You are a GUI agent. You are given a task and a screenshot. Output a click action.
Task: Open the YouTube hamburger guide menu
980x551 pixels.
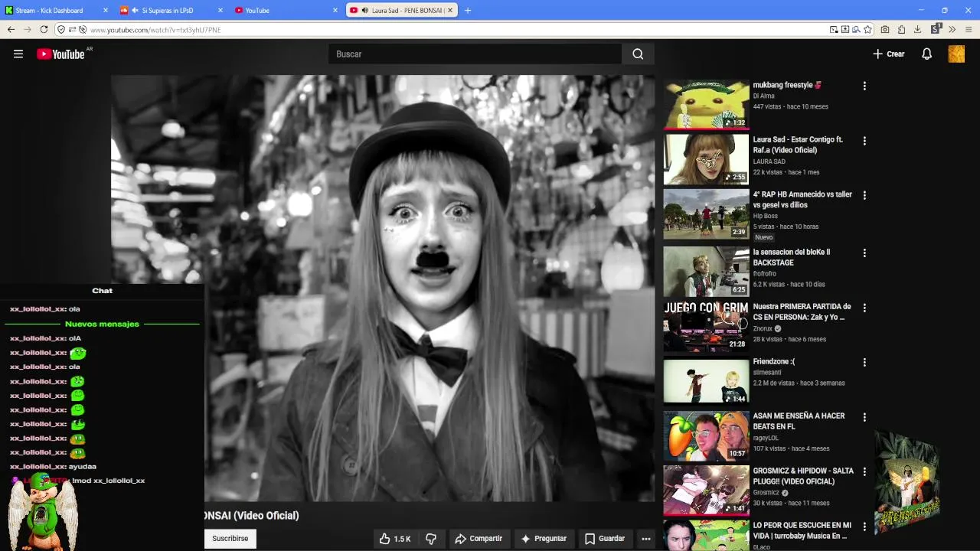coord(18,54)
